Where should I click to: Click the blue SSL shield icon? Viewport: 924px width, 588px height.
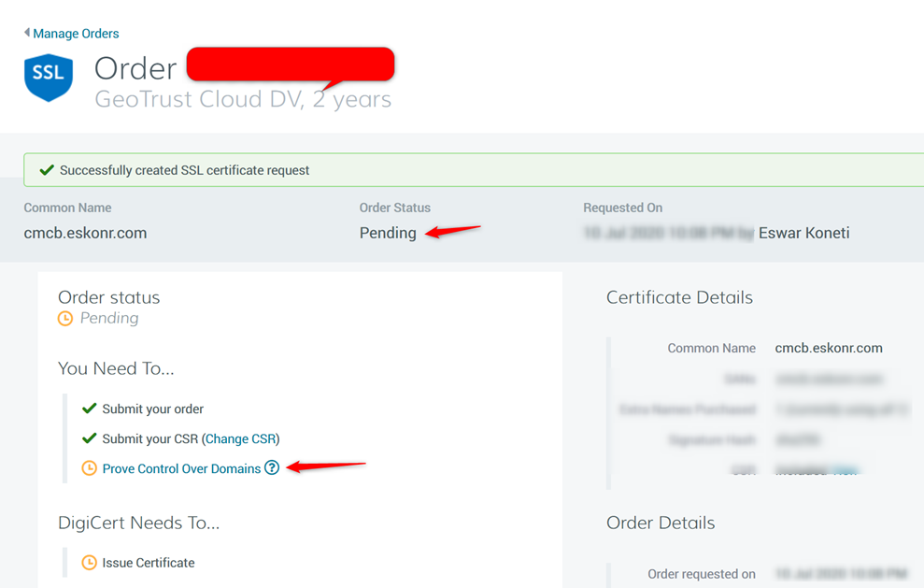49,78
